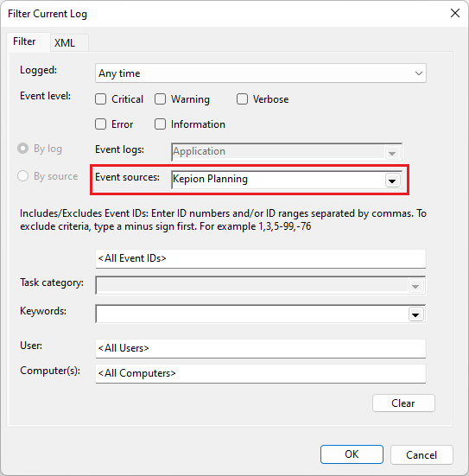This screenshot has width=469, height=476.
Task: Choose the By source radio button
Action: tap(22, 176)
